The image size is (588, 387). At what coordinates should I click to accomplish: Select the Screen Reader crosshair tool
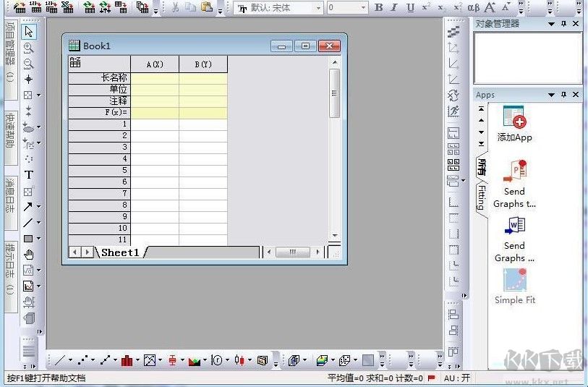pos(28,79)
